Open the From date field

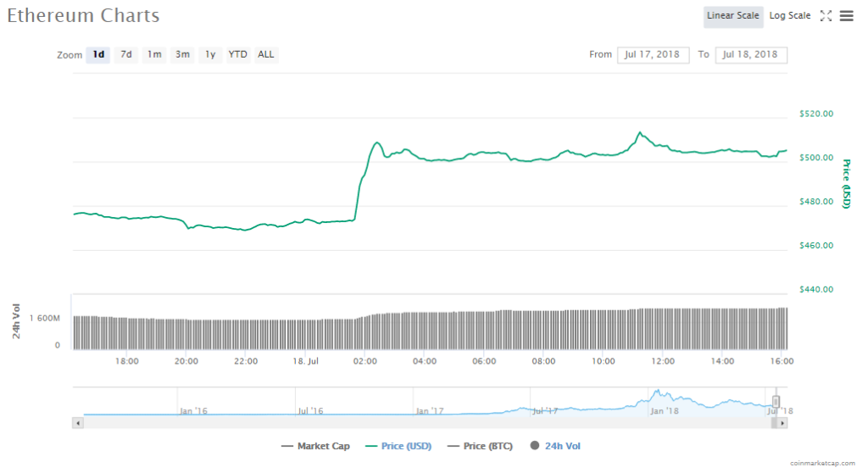pyautogui.click(x=653, y=55)
